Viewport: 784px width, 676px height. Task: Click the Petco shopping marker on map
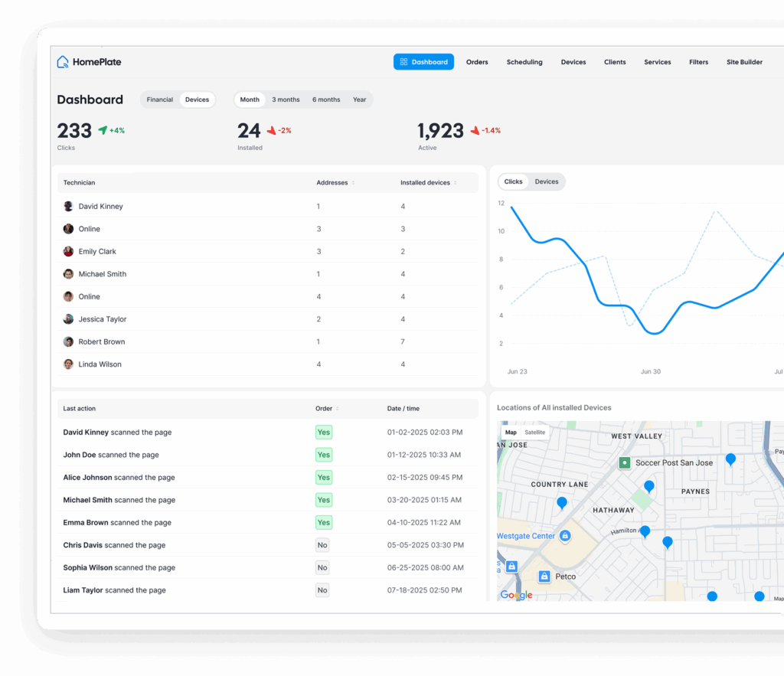pyautogui.click(x=544, y=576)
